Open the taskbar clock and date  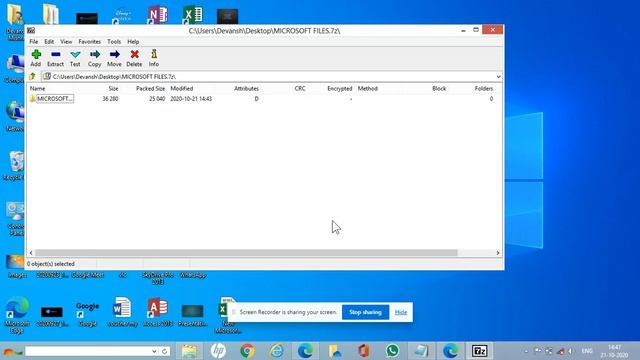(x=614, y=351)
